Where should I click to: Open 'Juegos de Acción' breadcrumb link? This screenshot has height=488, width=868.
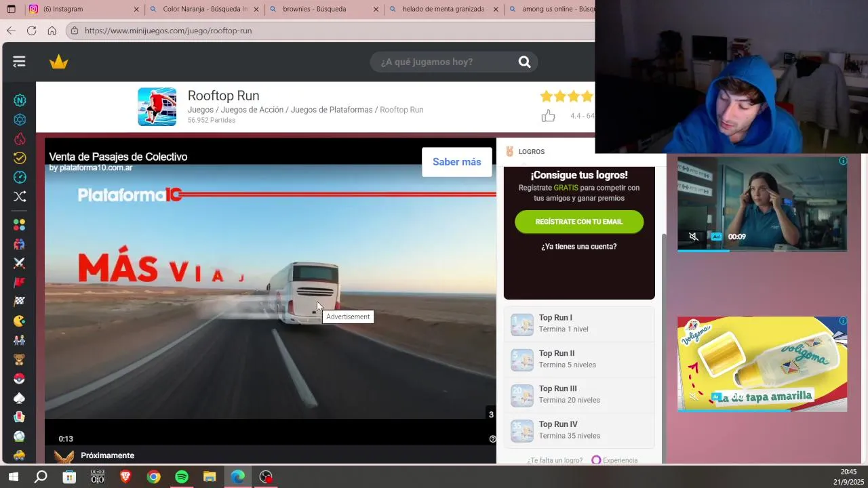[x=252, y=110]
